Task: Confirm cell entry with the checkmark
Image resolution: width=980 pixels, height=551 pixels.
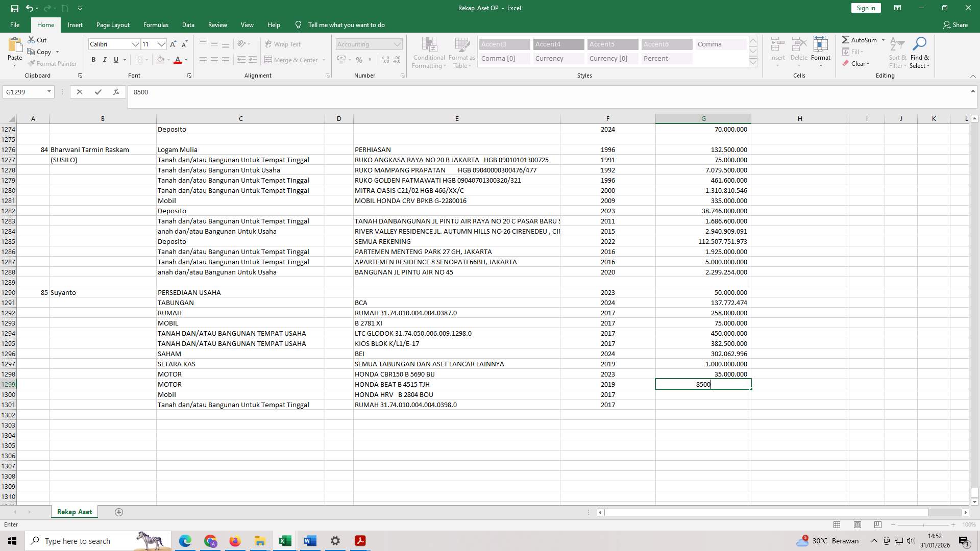Action: [x=98, y=92]
